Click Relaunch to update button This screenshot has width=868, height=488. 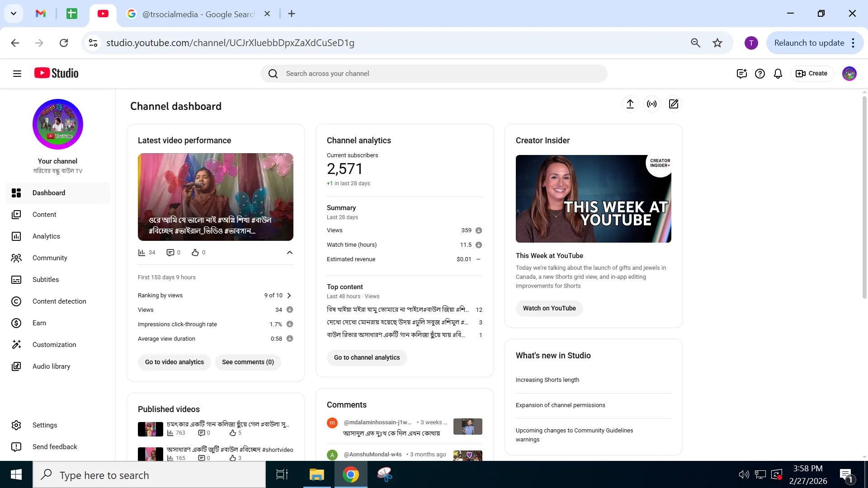pos(809,43)
